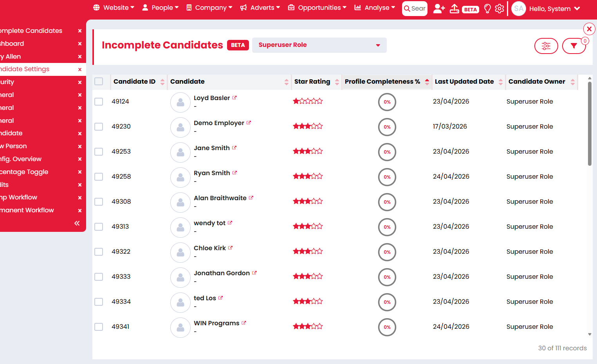The width and height of the screenshot is (597, 364).
Task: Open the Opportunities menu
Action: (x=317, y=8)
